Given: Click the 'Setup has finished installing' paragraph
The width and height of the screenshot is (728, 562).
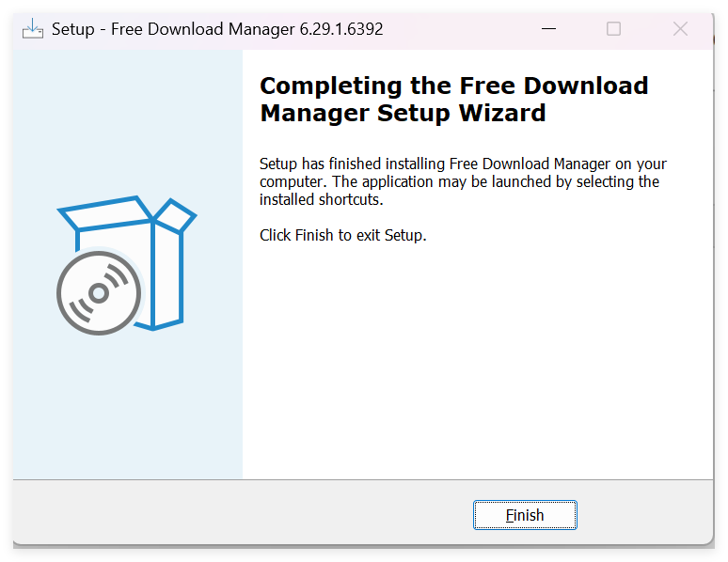Looking at the screenshot, I should tap(463, 181).
